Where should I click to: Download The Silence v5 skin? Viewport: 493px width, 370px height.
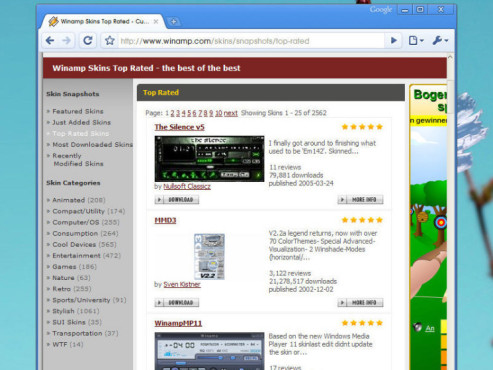pyautogui.click(x=177, y=200)
